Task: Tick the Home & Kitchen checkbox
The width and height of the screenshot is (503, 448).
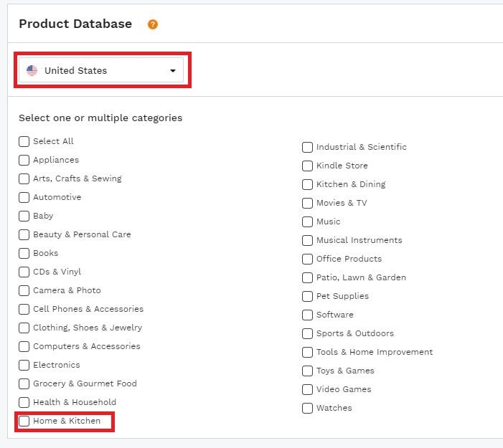Action: (x=24, y=421)
